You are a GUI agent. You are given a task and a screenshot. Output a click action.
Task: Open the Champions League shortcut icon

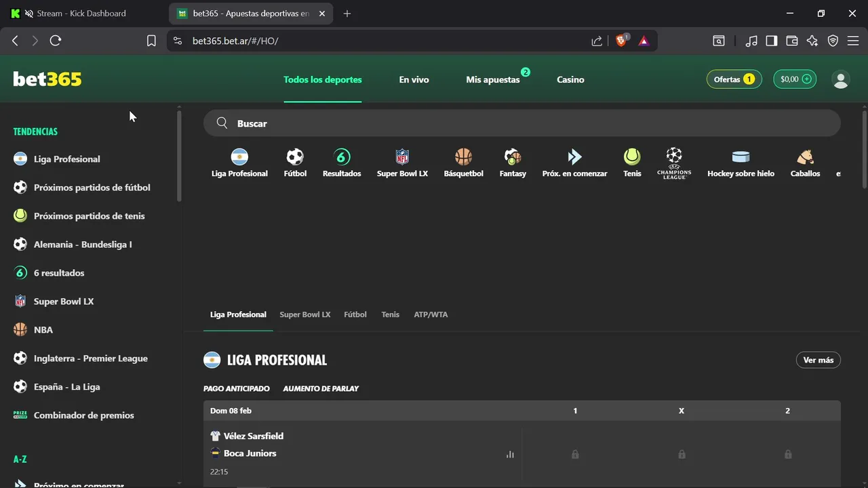tap(674, 163)
